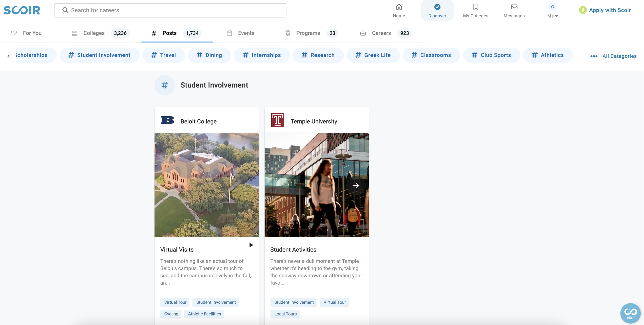This screenshot has width=644, height=325.
Task: Click the Careers briefcase icon
Action: click(x=363, y=33)
